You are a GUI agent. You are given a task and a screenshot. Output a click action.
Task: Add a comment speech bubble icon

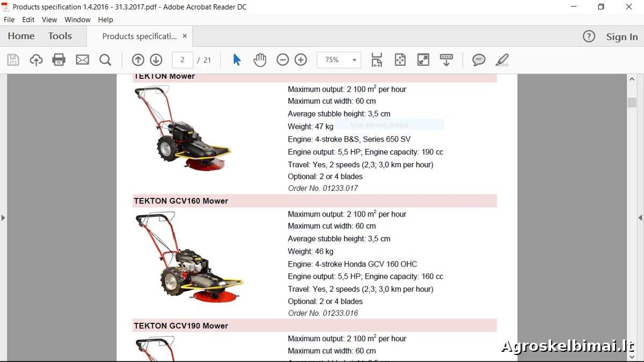479,60
